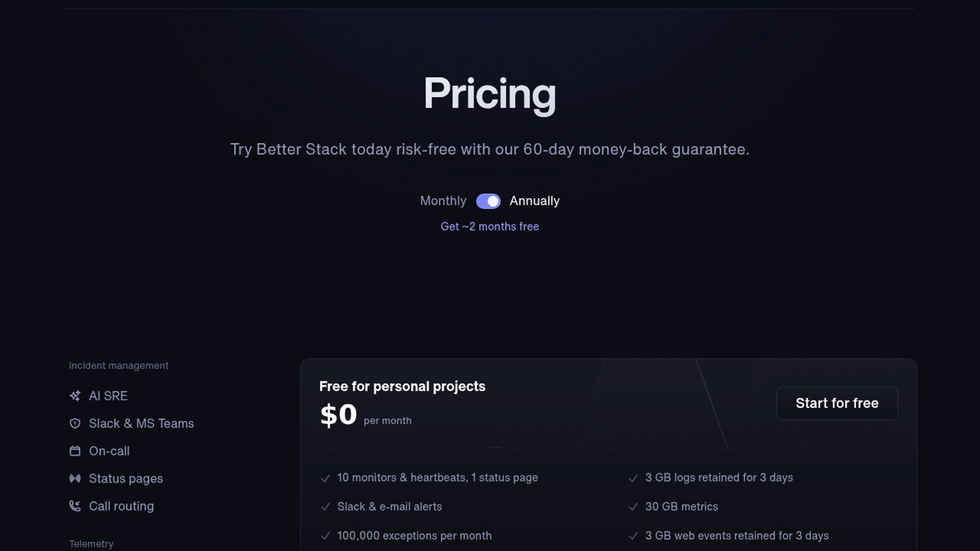Click the Get ~2 months free link
Viewport: 980px width, 551px height.
pyautogui.click(x=490, y=227)
